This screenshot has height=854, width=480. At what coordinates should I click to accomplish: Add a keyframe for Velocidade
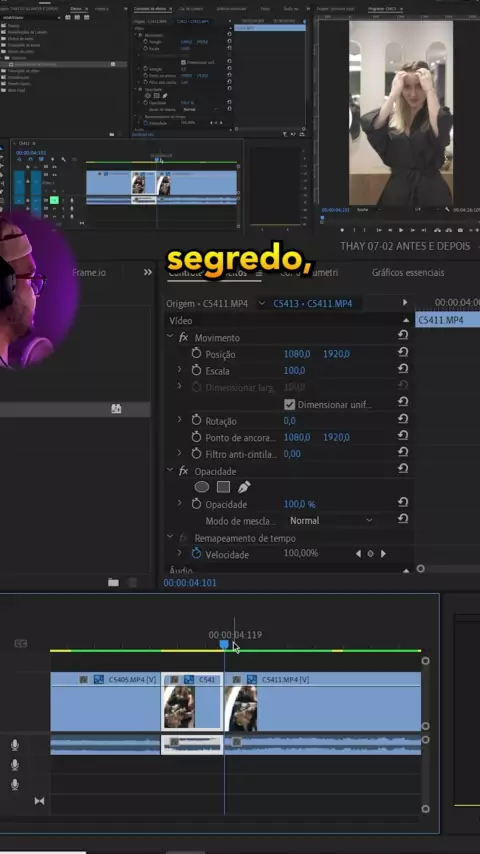tap(370, 554)
